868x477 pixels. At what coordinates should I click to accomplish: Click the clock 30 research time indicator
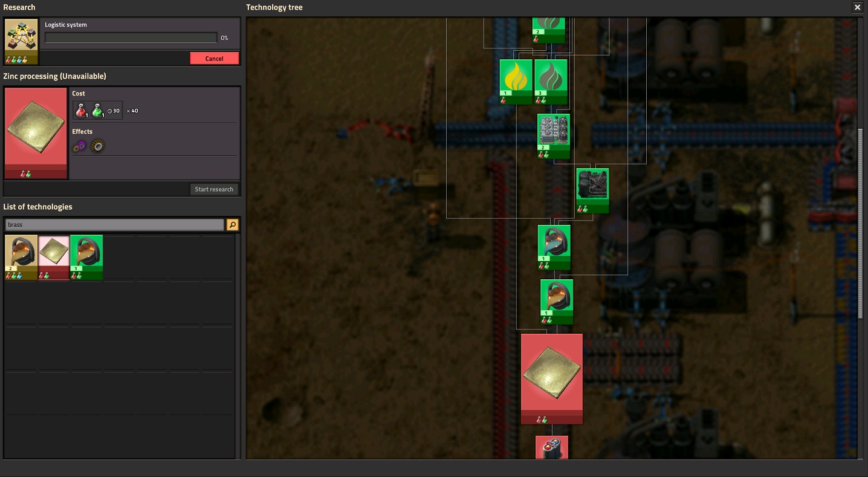click(x=113, y=111)
